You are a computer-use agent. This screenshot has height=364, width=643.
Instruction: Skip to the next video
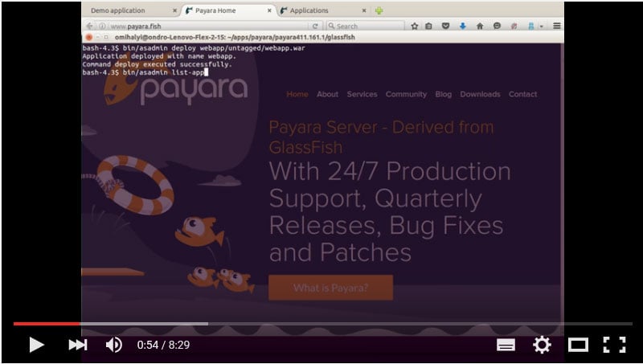tap(77, 345)
